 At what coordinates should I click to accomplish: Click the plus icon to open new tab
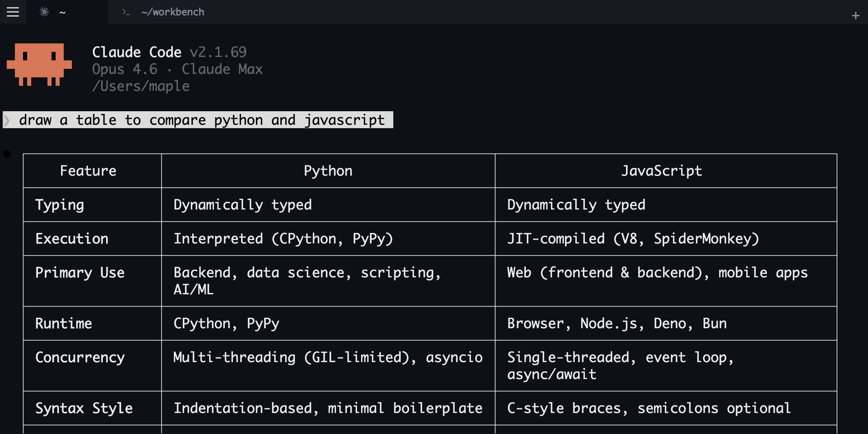tap(855, 15)
